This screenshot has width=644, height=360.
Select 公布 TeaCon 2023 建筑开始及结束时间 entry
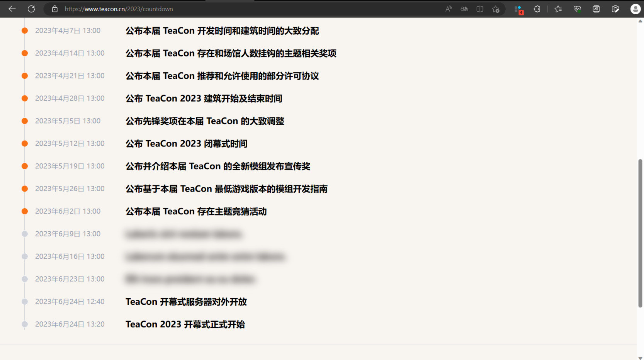204,98
